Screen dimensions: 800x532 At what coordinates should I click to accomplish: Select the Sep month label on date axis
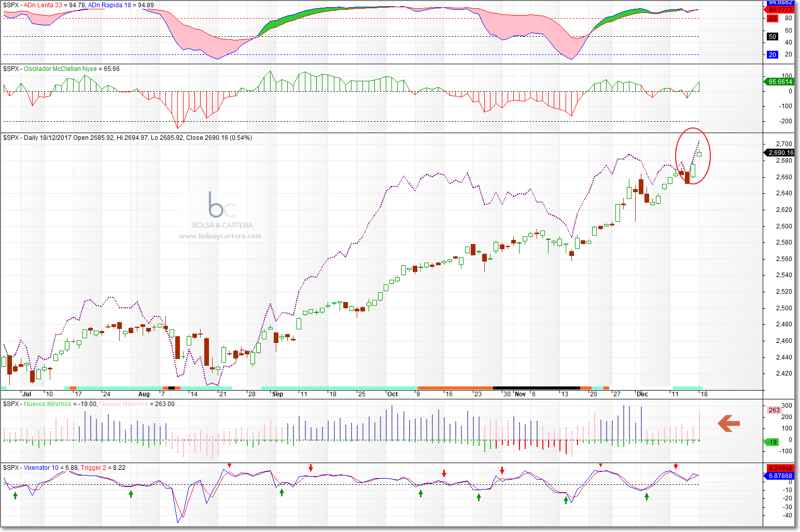[278, 394]
